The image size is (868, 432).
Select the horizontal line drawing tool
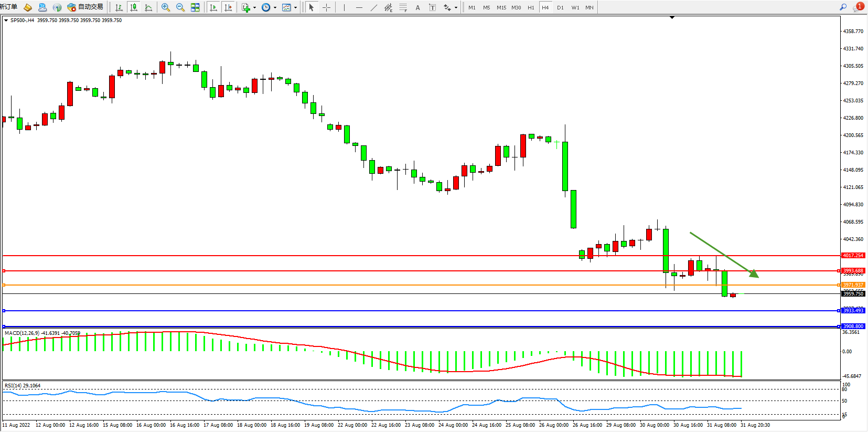359,7
